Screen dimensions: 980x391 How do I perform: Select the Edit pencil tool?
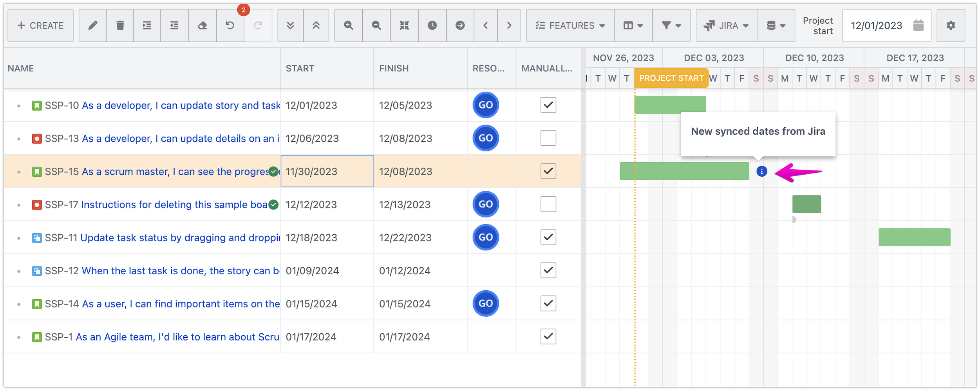(93, 25)
